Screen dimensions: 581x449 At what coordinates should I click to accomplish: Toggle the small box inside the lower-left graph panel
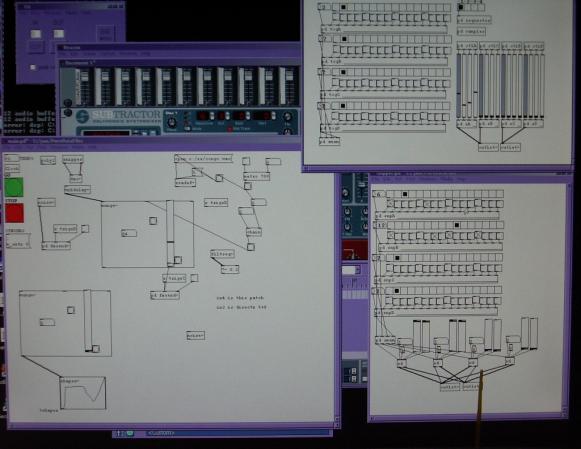click(71, 310)
